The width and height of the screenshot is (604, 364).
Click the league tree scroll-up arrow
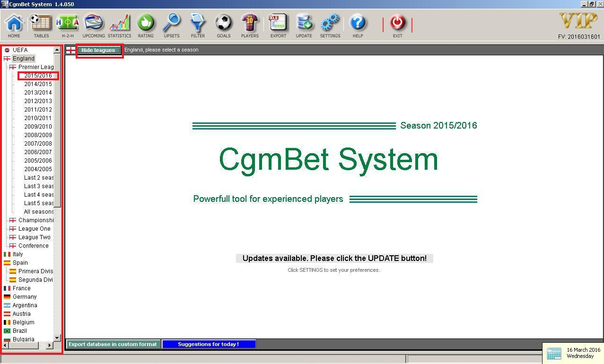coord(57,50)
